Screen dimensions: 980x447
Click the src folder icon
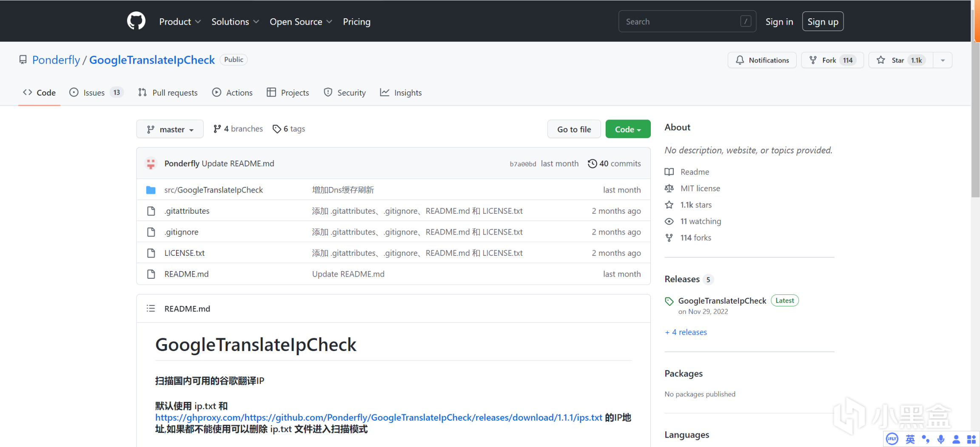click(151, 190)
